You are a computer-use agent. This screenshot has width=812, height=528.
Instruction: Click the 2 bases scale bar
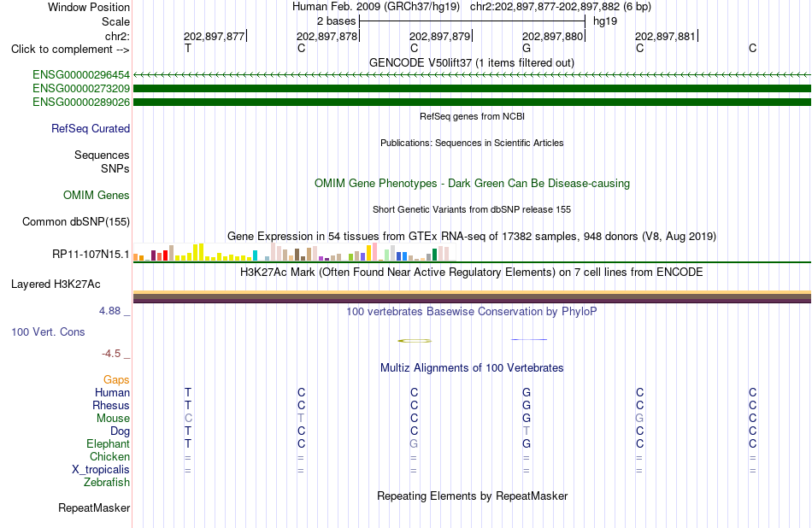pyautogui.click(x=472, y=21)
